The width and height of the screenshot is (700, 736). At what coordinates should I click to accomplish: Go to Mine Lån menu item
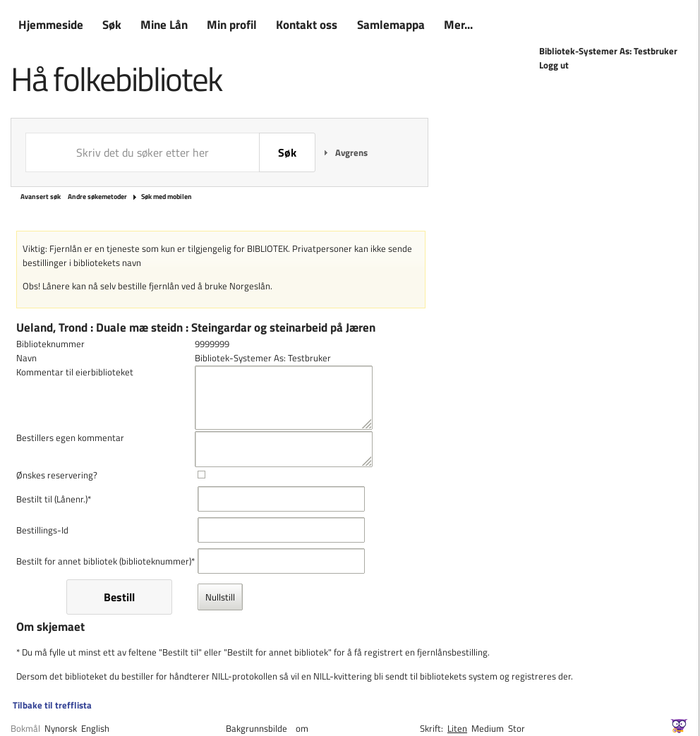(164, 25)
